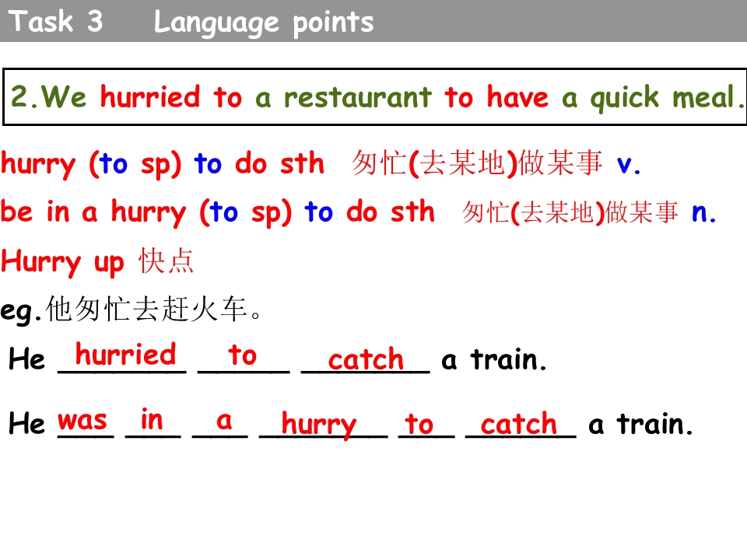Click the red answer "catch" in the second sentence

pyautogui.click(x=519, y=425)
